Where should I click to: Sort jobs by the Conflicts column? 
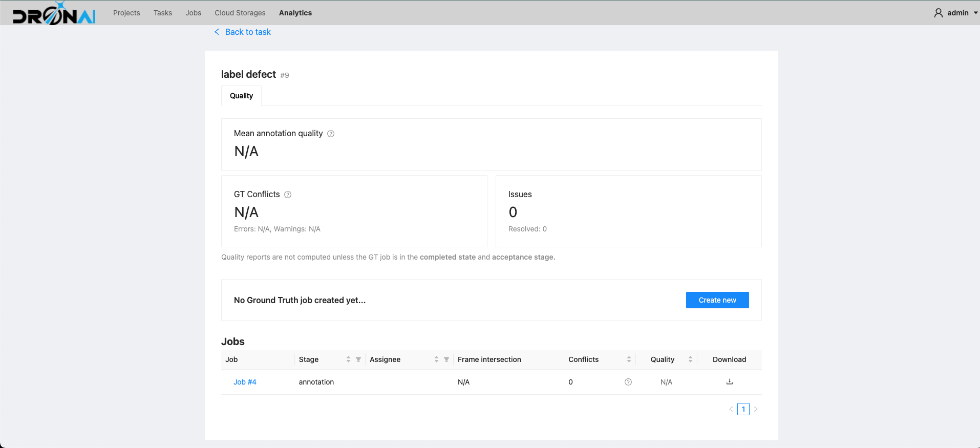(629, 359)
